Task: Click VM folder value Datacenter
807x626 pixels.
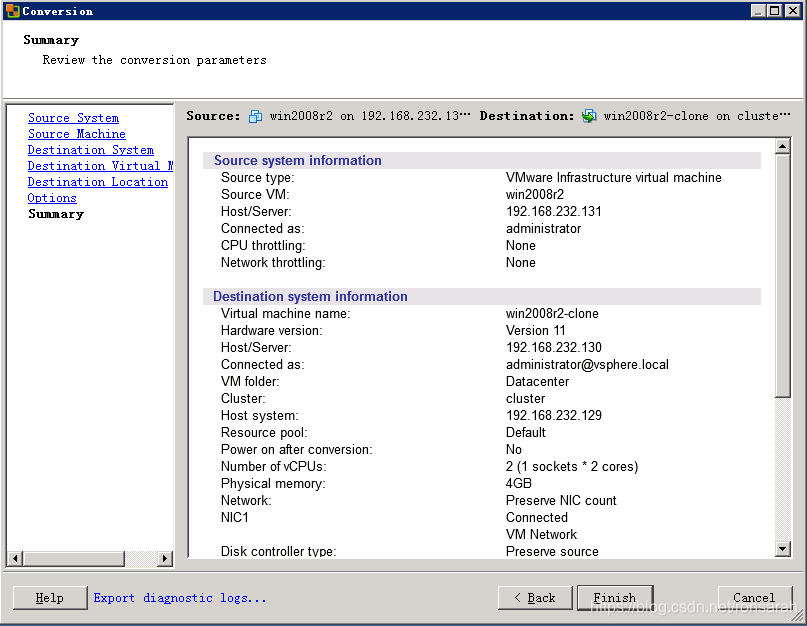Action: pyautogui.click(x=537, y=381)
